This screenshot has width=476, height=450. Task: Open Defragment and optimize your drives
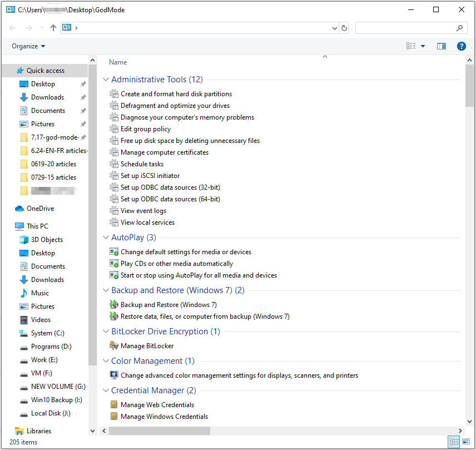(x=175, y=105)
